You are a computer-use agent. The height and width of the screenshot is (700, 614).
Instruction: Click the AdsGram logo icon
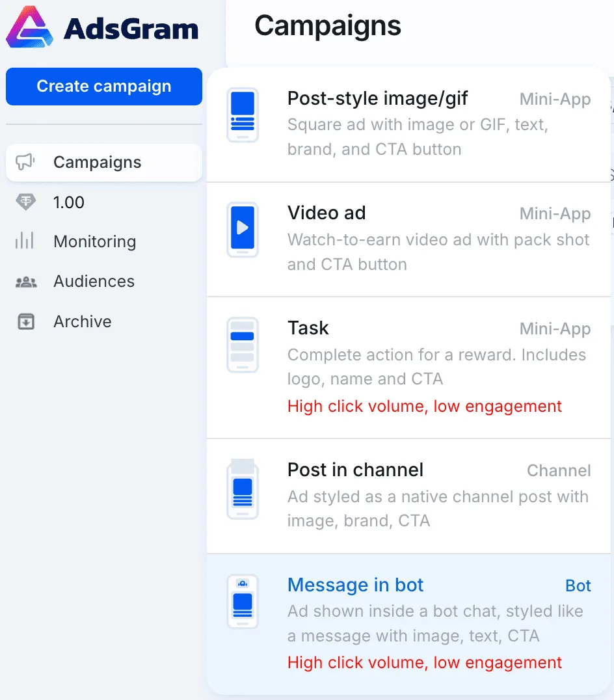coord(29,27)
